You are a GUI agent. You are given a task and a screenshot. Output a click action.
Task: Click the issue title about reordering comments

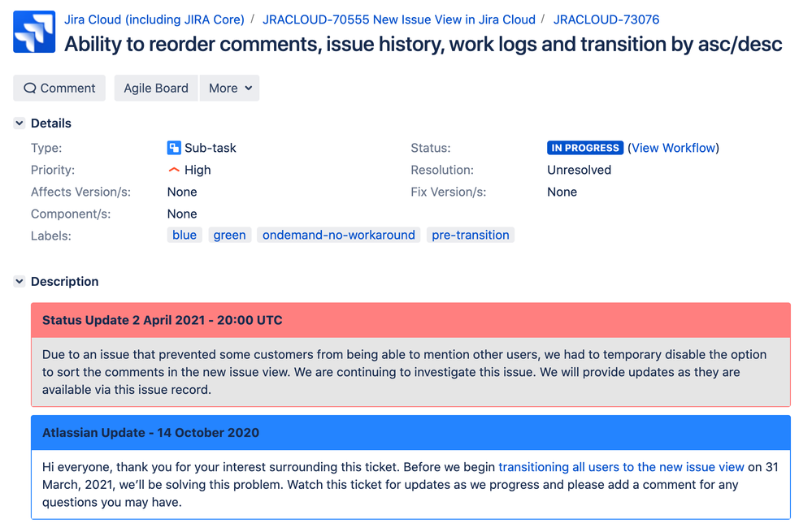tap(423, 44)
